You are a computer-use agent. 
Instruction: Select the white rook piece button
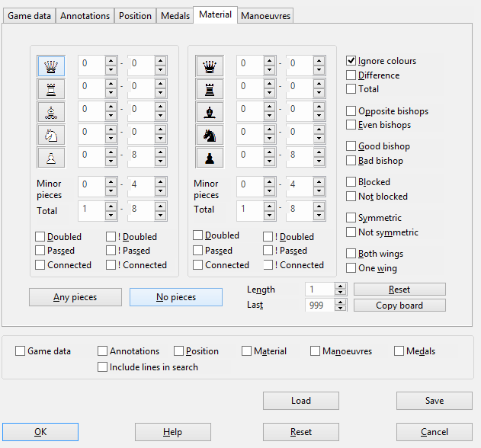51,89
